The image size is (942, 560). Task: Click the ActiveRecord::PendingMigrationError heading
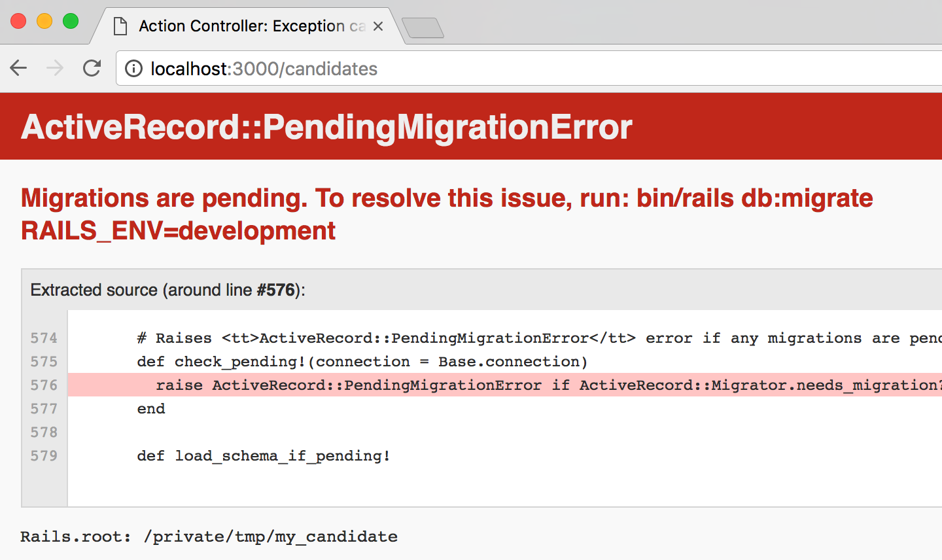coord(326,127)
